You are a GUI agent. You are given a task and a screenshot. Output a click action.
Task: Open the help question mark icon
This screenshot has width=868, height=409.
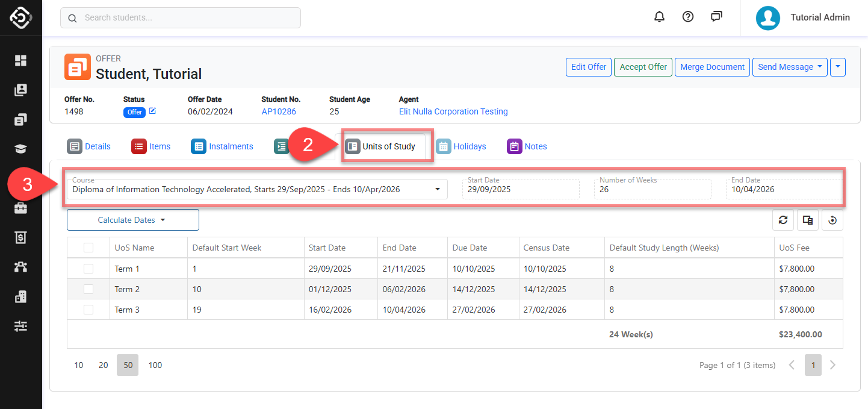688,17
